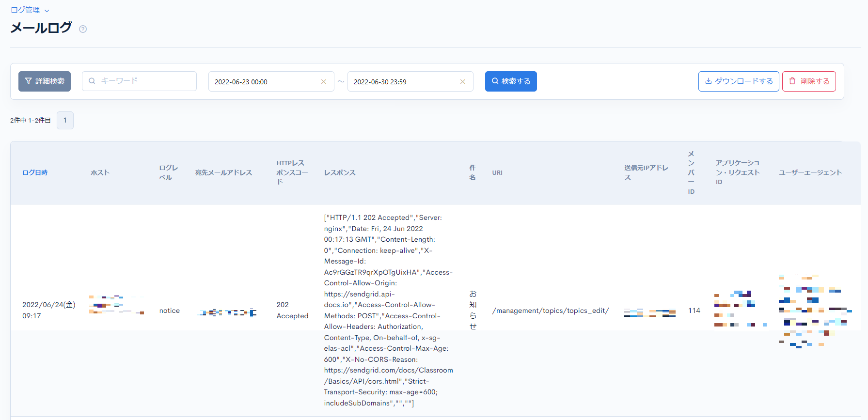Click the 削除する delete button
This screenshot has height=420, width=868.
click(x=809, y=81)
